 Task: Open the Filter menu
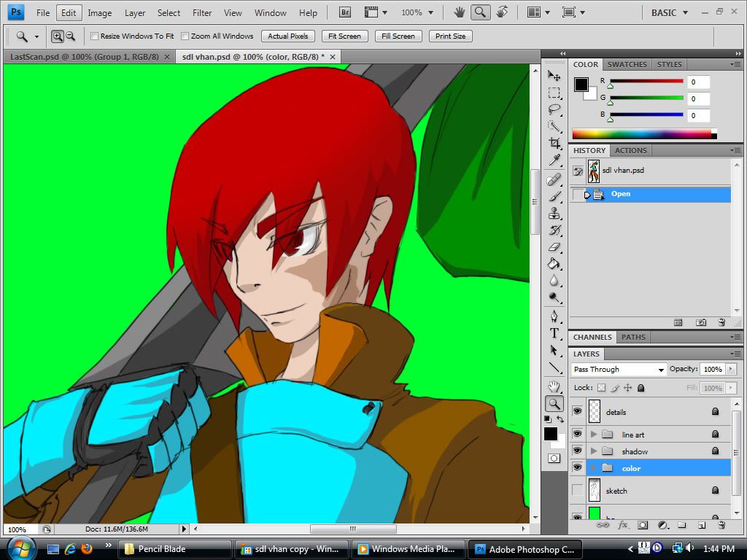tap(201, 12)
